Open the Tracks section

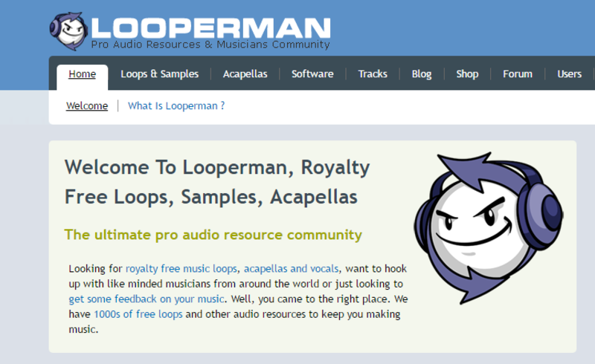[x=373, y=74]
